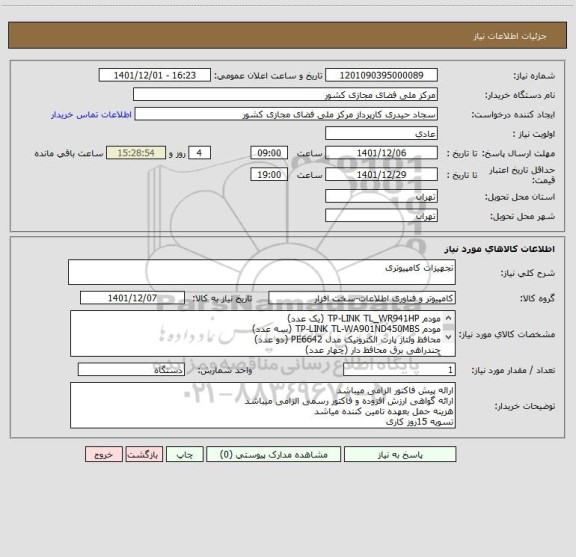Click request creator name field
The height and width of the screenshot is (557, 576).
tap(286, 114)
